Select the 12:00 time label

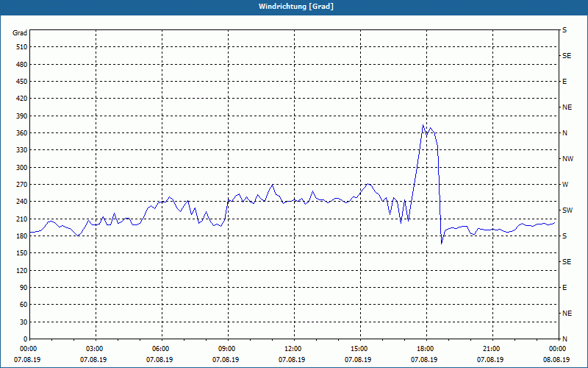(x=293, y=349)
